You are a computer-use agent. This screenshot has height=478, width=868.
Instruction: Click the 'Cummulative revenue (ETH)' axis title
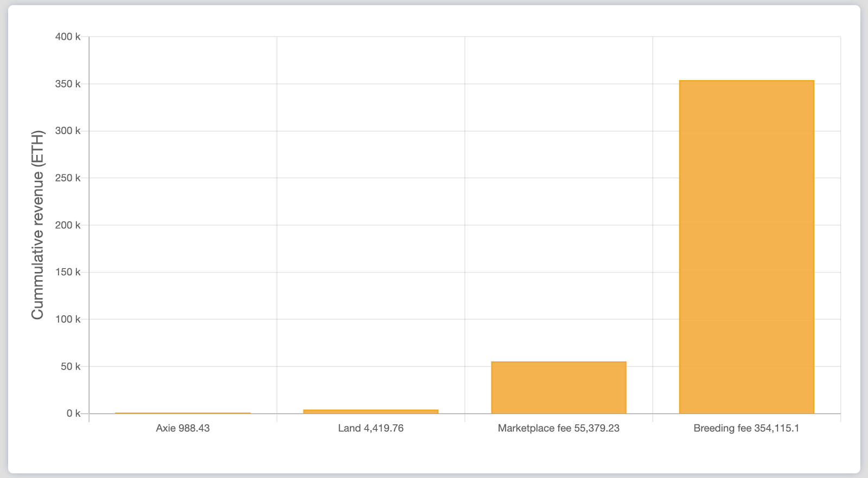tap(37, 225)
